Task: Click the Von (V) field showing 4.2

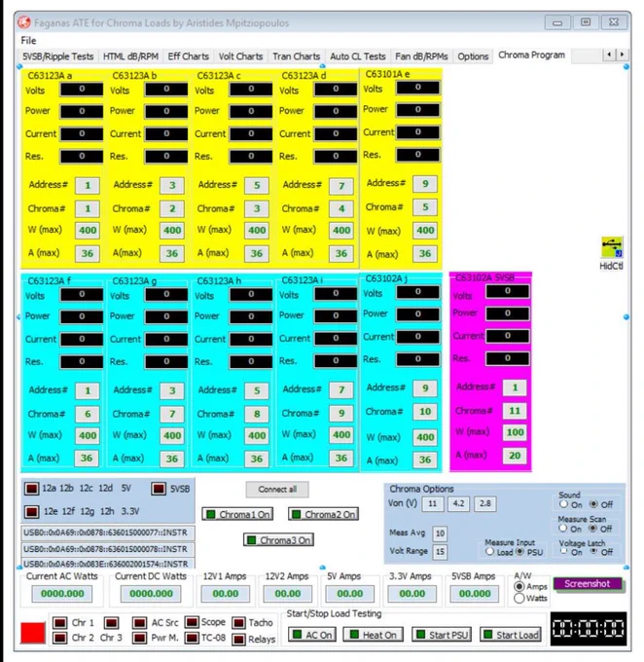Action: pos(459,503)
